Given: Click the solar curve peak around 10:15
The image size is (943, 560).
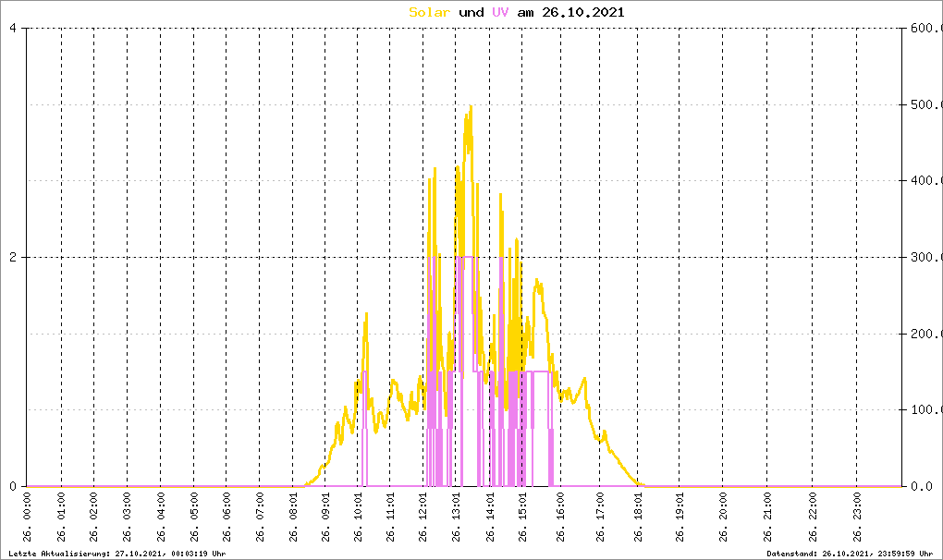Looking at the screenshot, I should pos(366,313).
